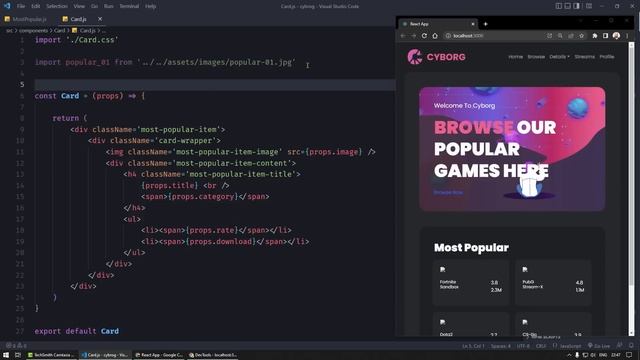Close the Card.js editor tab

[100, 19]
